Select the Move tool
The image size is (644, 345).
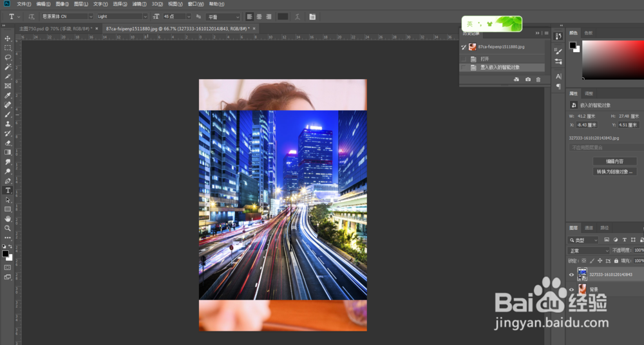7,38
